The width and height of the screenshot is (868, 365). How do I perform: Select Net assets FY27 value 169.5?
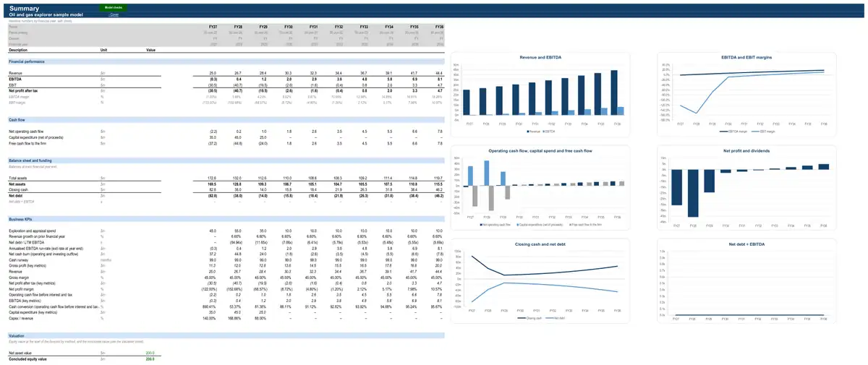(212, 184)
